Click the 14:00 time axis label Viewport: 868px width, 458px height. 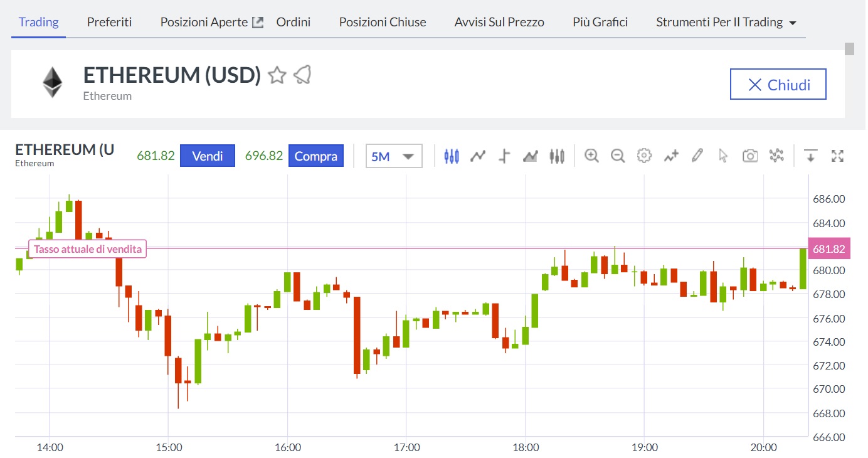(50, 447)
